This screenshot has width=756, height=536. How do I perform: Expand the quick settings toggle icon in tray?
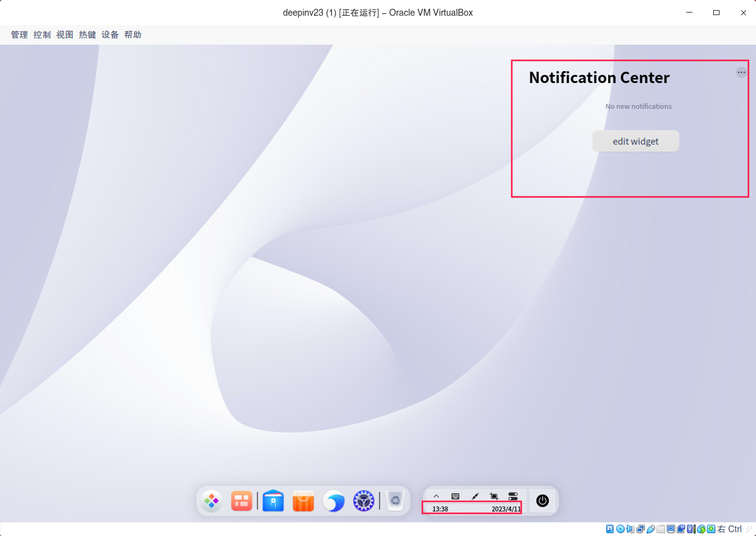coord(513,496)
